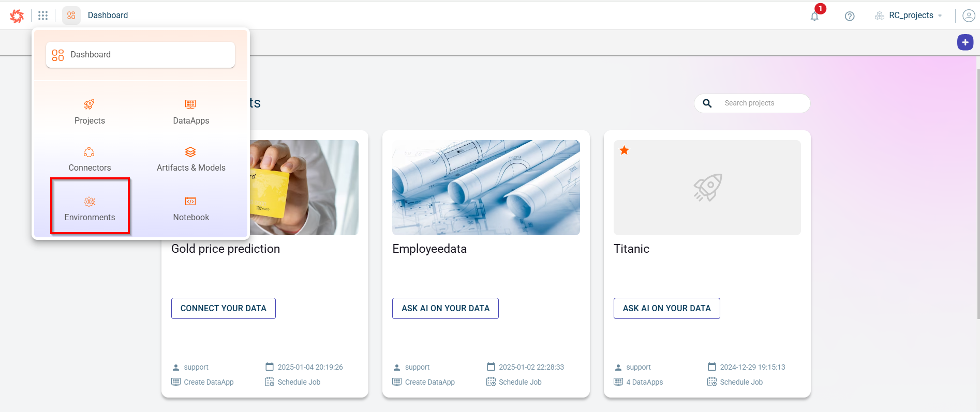This screenshot has width=980, height=412.
Task: Open the apps grid menu icon
Action: (43, 16)
